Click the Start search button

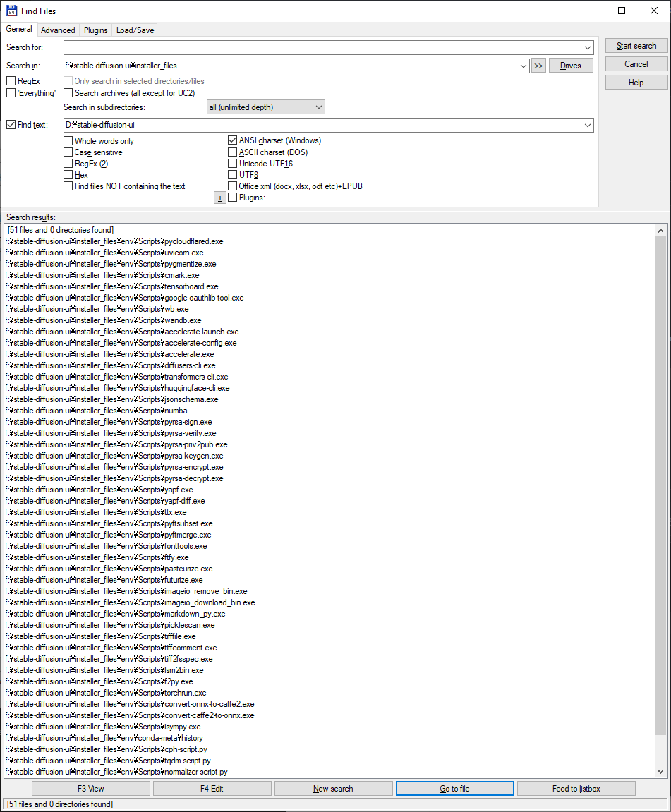(x=636, y=45)
